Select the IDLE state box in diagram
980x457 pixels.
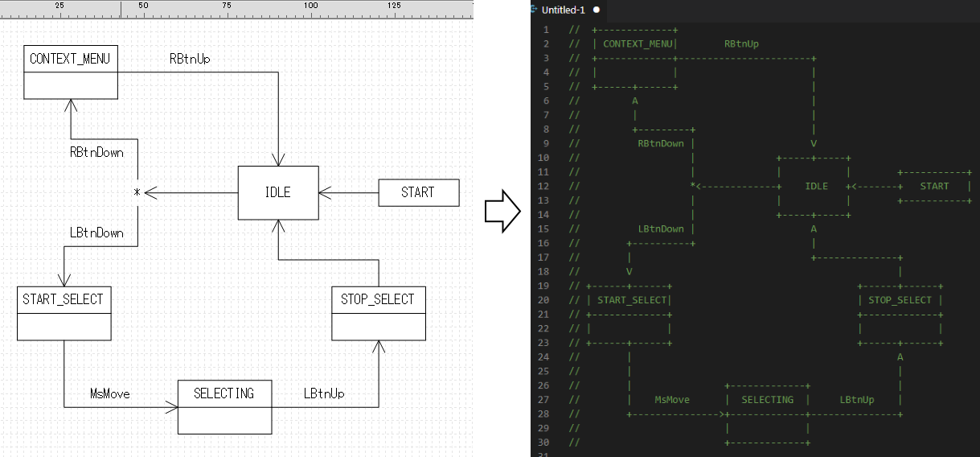(278, 192)
